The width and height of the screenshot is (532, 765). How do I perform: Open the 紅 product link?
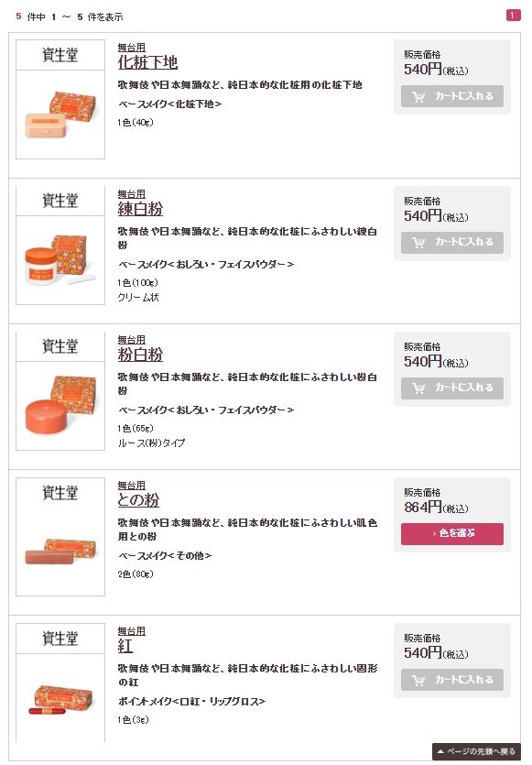(125, 646)
